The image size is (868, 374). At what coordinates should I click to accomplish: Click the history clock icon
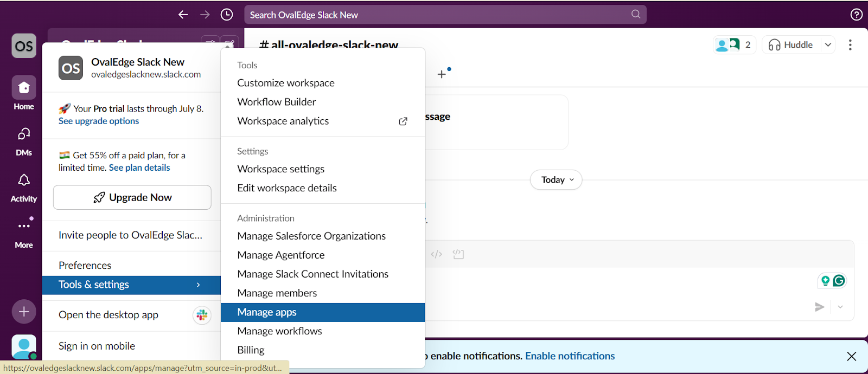pyautogui.click(x=227, y=15)
